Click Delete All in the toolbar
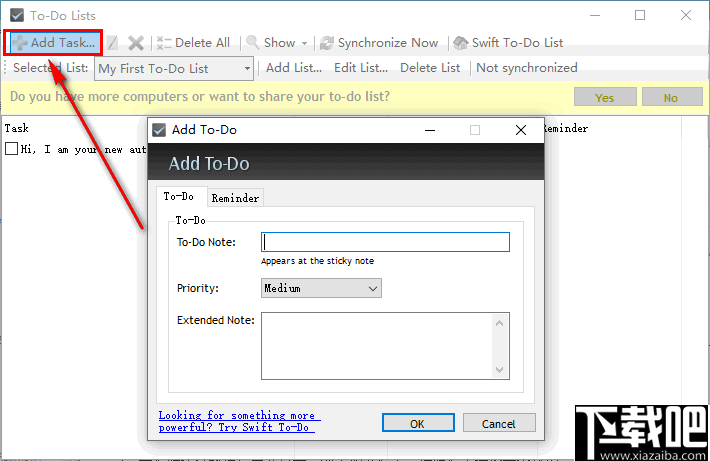This screenshot has width=710, height=461. (x=193, y=43)
